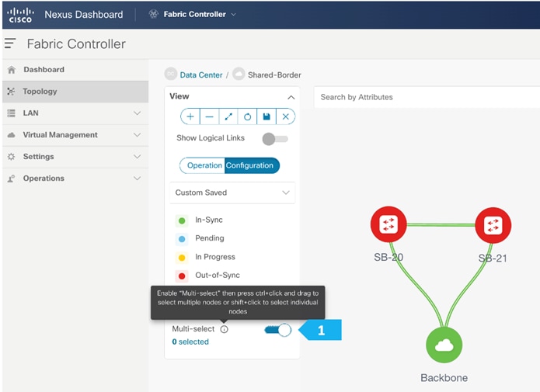Click the Nexus Dashboard title
The image size is (540, 392).
[x=84, y=15]
